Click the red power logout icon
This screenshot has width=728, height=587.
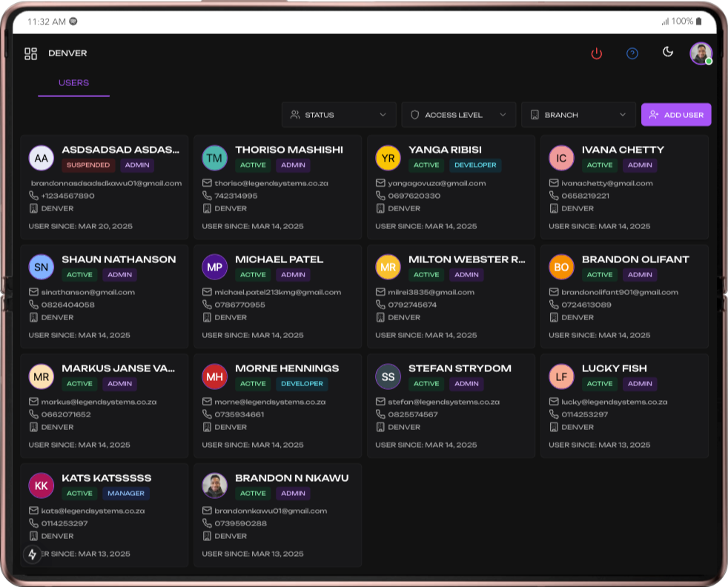(596, 53)
